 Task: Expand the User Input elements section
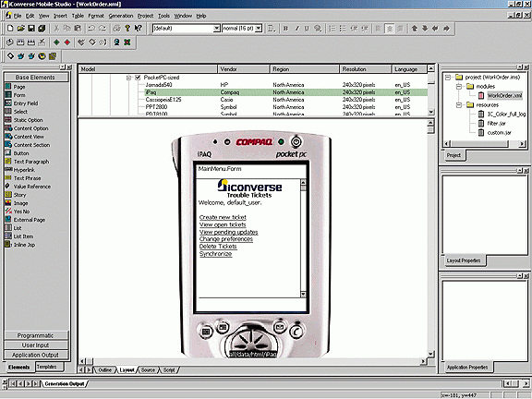pyautogui.click(x=36, y=345)
